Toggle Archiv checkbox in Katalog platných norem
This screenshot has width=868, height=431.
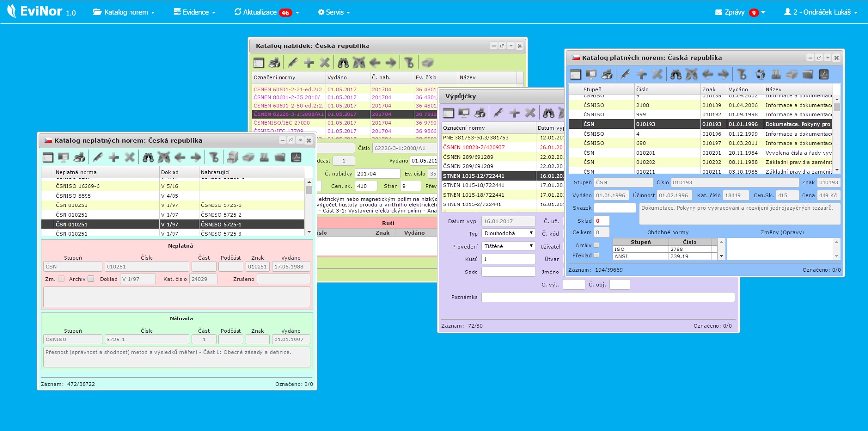596,245
